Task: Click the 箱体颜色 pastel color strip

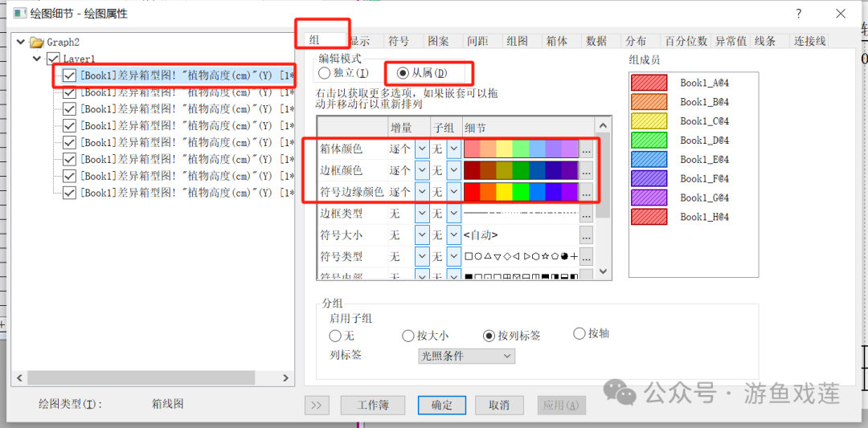Action: [520, 149]
